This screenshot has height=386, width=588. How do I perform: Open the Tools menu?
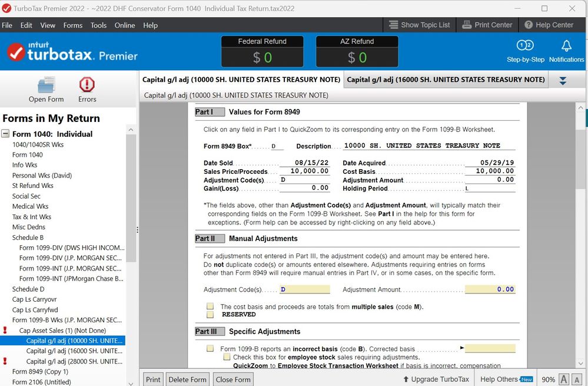click(98, 25)
